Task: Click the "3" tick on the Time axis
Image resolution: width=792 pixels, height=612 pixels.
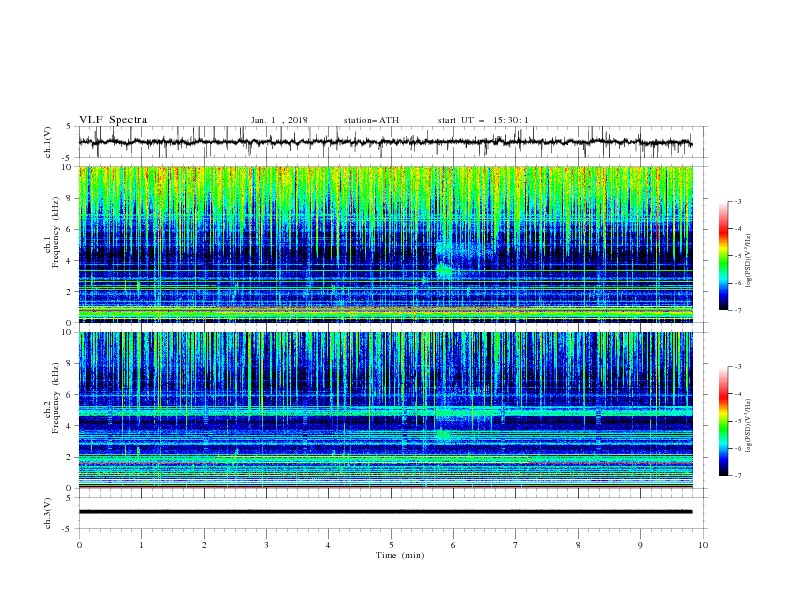Action: click(266, 545)
